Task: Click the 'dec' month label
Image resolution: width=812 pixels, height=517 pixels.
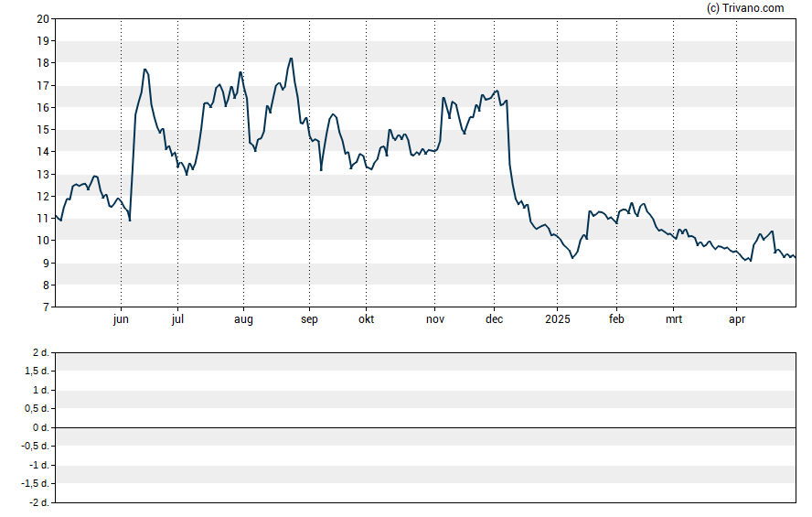Action: point(494,319)
